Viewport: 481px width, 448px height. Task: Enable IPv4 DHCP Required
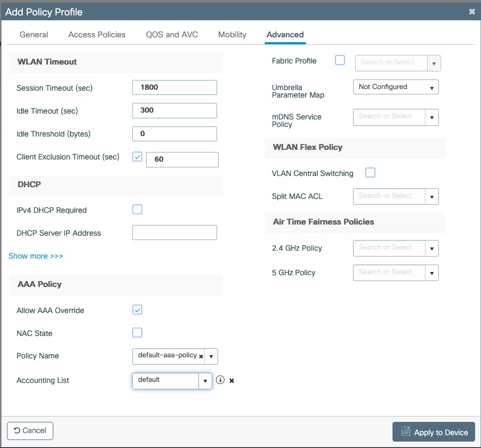(x=137, y=209)
